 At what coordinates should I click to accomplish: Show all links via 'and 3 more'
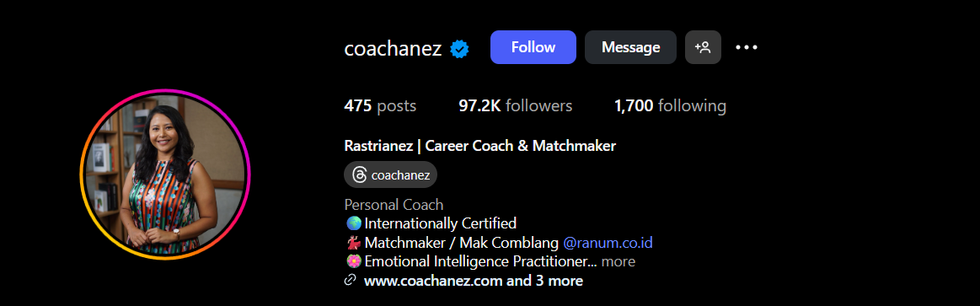(x=544, y=281)
